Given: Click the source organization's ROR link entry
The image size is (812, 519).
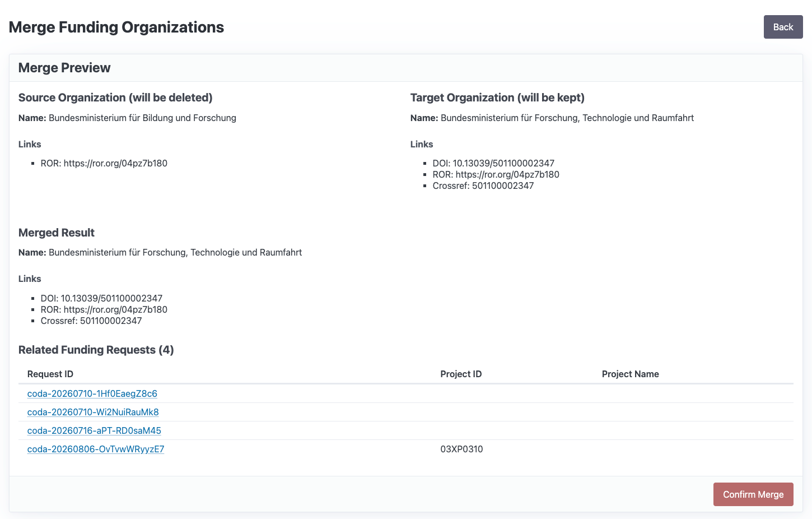Looking at the screenshot, I should pos(104,163).
